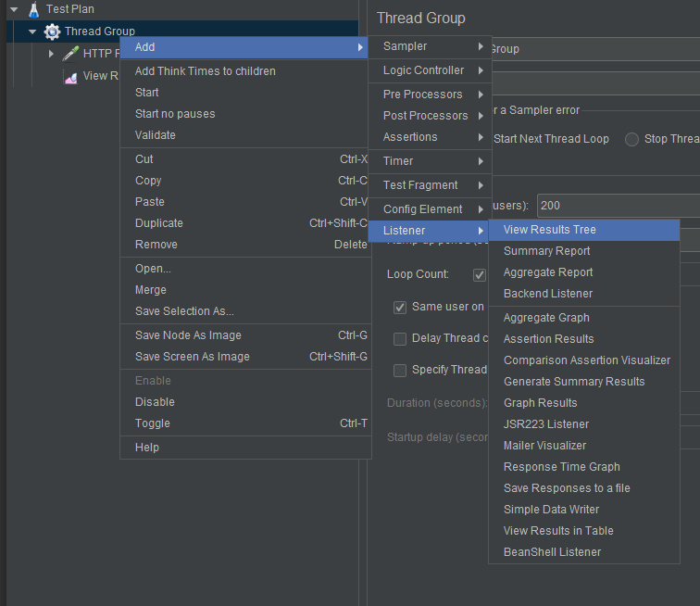Select Start in the context menu
700x606 pixels.
point(244,93)
